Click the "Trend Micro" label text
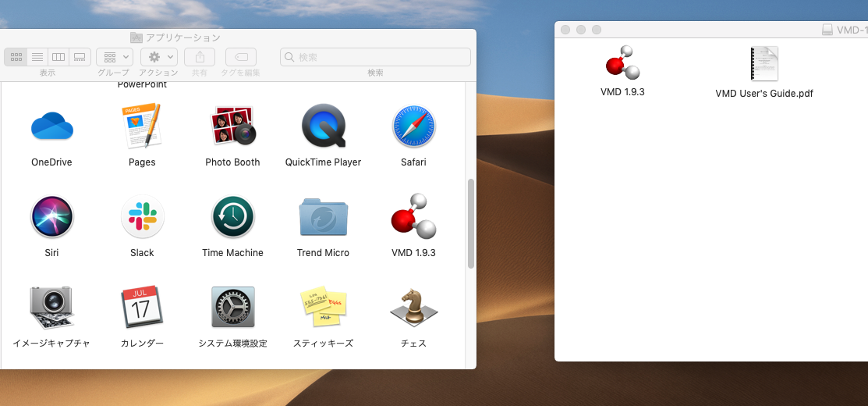This screenshot has height=406, width=868. (324, 252)
